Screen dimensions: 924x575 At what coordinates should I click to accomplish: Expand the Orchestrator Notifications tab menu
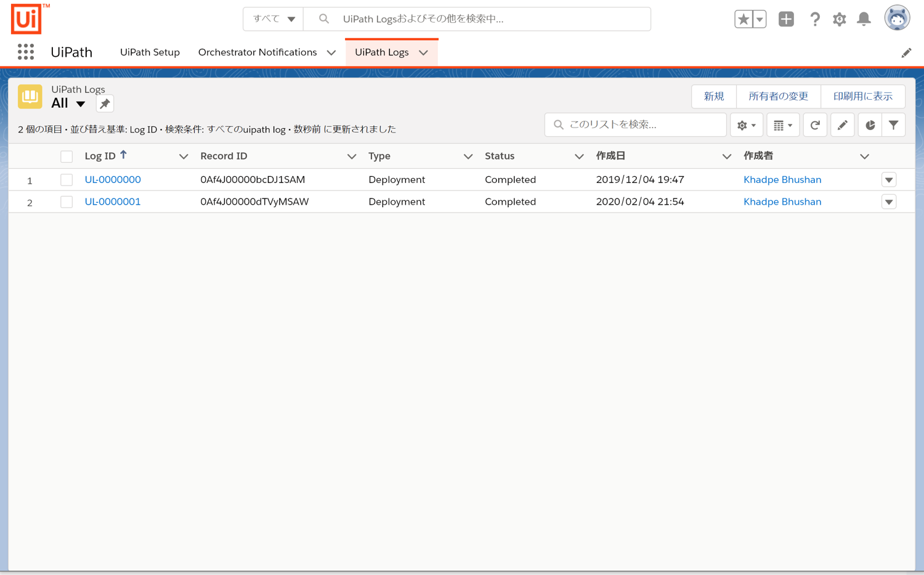coord(331,52)
